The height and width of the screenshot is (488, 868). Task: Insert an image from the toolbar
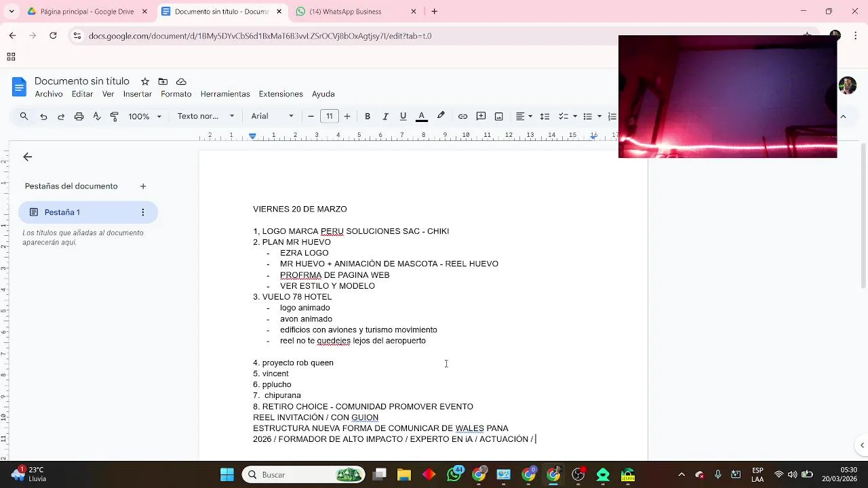(x=499, y=117)
